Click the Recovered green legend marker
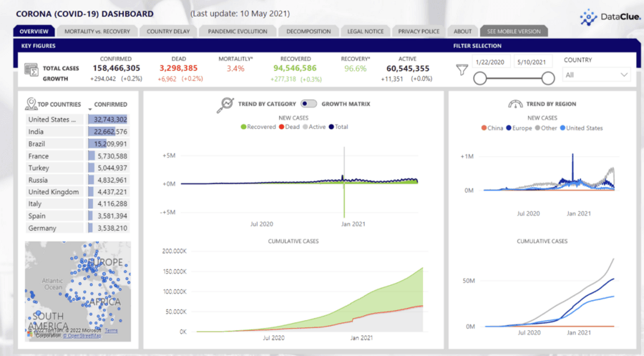This screenshot has width=644, height=356. click(243, 127)
